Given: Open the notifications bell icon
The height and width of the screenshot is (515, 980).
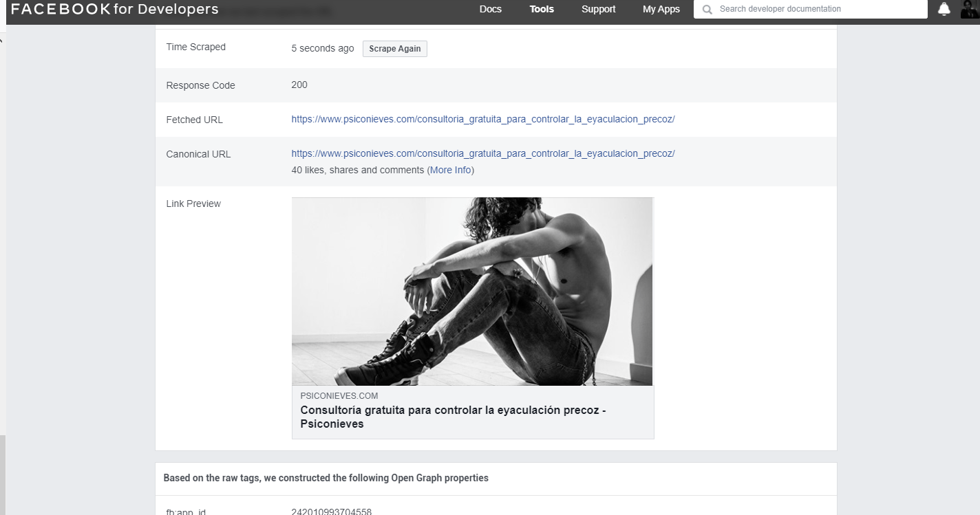Looking at the screenshot, I should [944, 9].
